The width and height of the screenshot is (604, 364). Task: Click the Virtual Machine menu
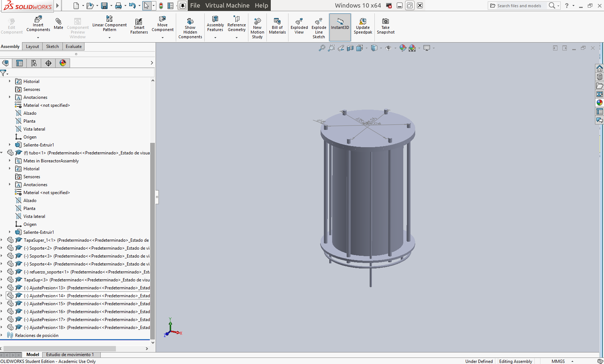click(x=227, y=5)
